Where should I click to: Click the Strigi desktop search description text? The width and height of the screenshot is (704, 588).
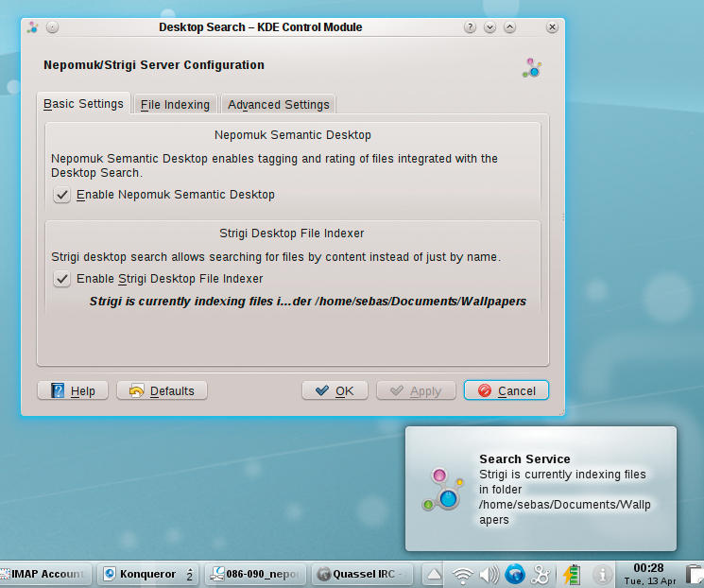(x=276, y=257)
